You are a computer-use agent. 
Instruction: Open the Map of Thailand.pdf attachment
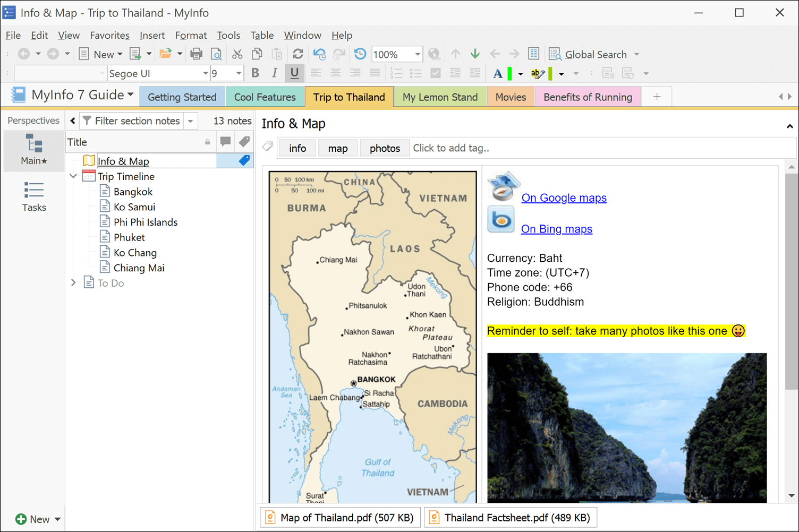339,517
